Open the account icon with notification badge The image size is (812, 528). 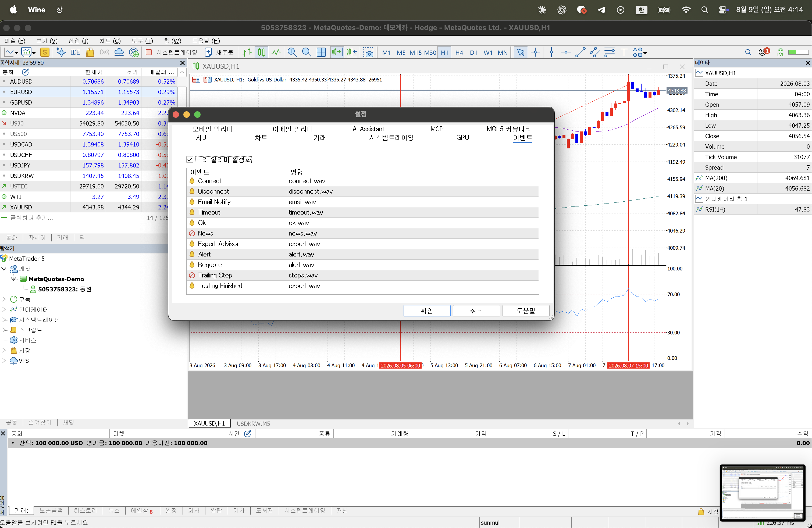[764, 52]
